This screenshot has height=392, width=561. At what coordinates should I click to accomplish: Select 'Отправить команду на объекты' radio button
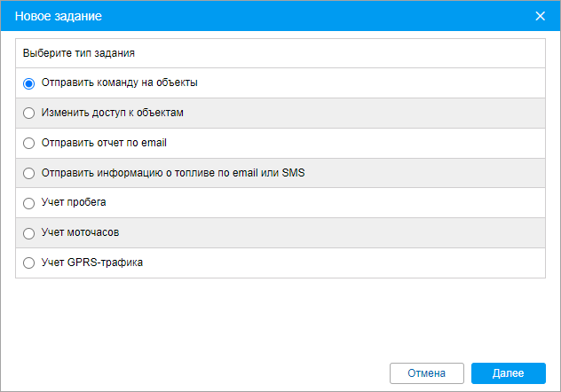tap(28, 83)
